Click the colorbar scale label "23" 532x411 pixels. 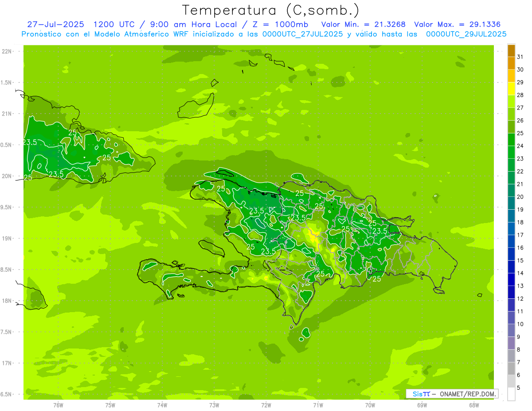coord(520,159)
